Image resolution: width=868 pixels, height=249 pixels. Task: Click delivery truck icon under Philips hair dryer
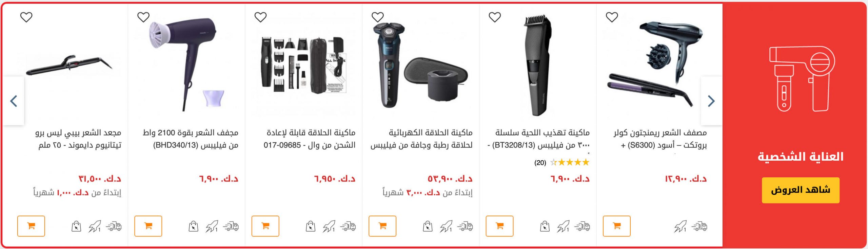(231, 226)
